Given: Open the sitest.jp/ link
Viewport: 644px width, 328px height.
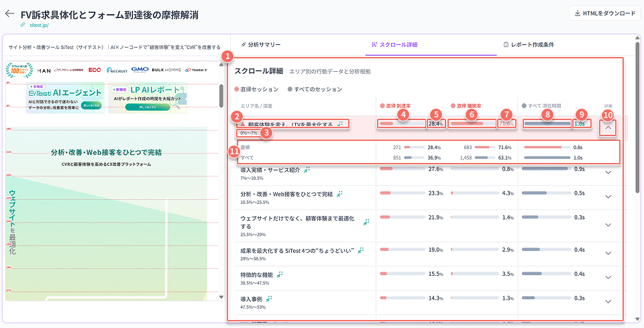Looking at the screenshot, I should coord(39,25).
